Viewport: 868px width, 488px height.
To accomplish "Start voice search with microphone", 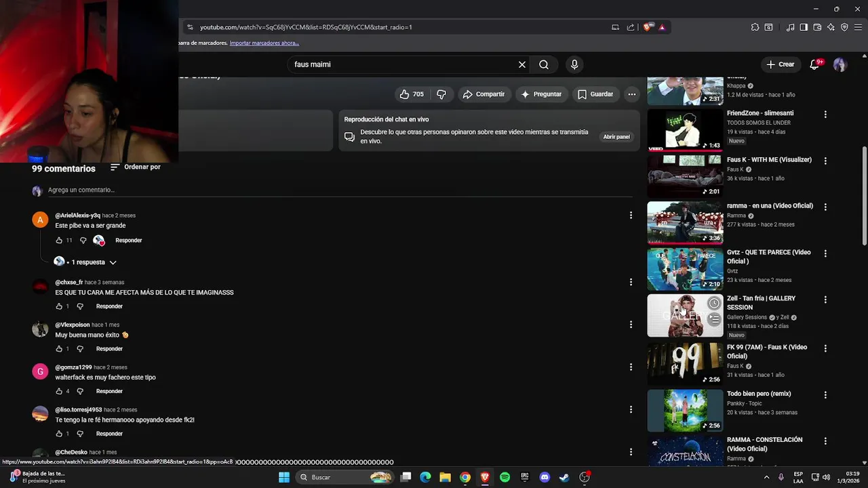I will coord(574,64).
